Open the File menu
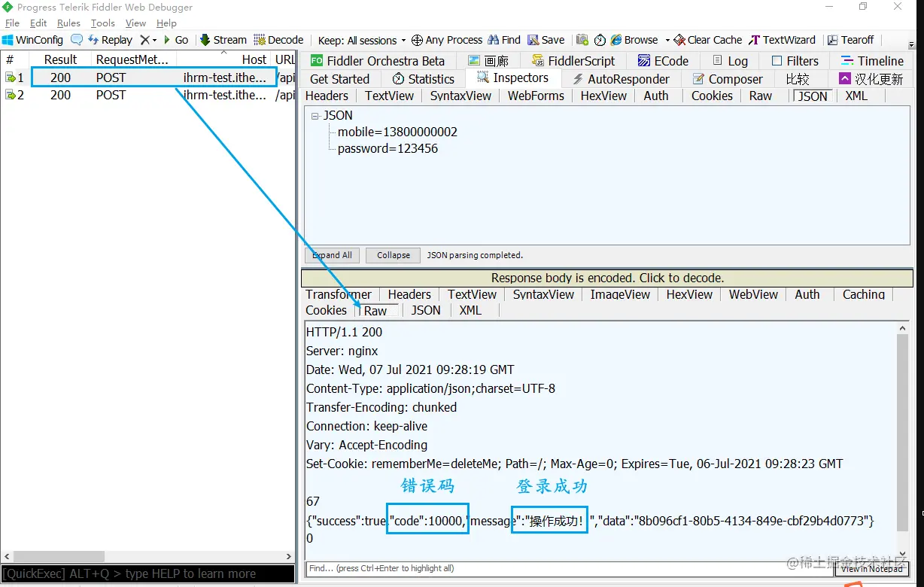924x587 pixels. click(x=12, y=23)
